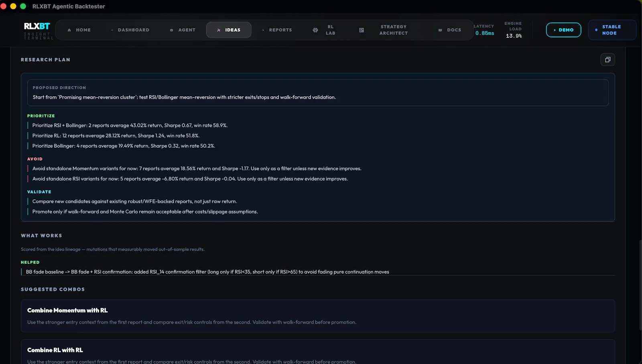The image size is (642, 364).
Task: Click 'Scored from the idea lineage' subtitle
Action: click(x=113, y=250)
